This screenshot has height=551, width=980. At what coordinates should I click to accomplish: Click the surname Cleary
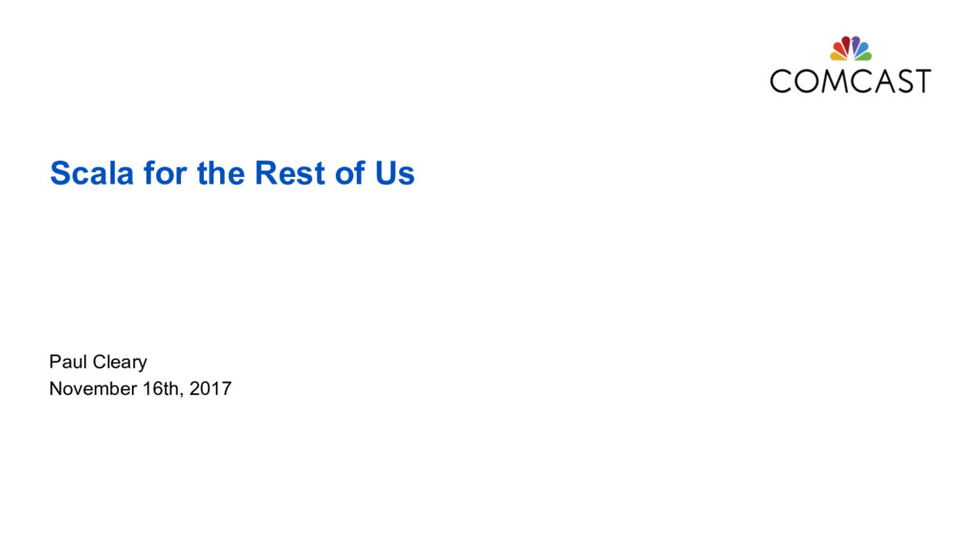coord(120,362)
